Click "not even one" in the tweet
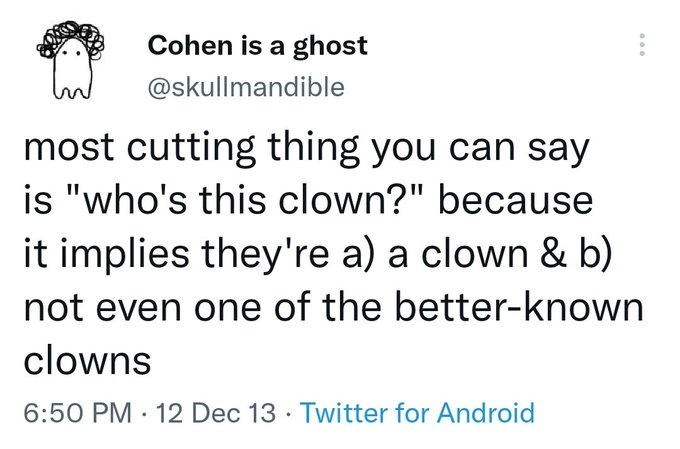This screenshot has height=449, width=680. tap(126, 306)
